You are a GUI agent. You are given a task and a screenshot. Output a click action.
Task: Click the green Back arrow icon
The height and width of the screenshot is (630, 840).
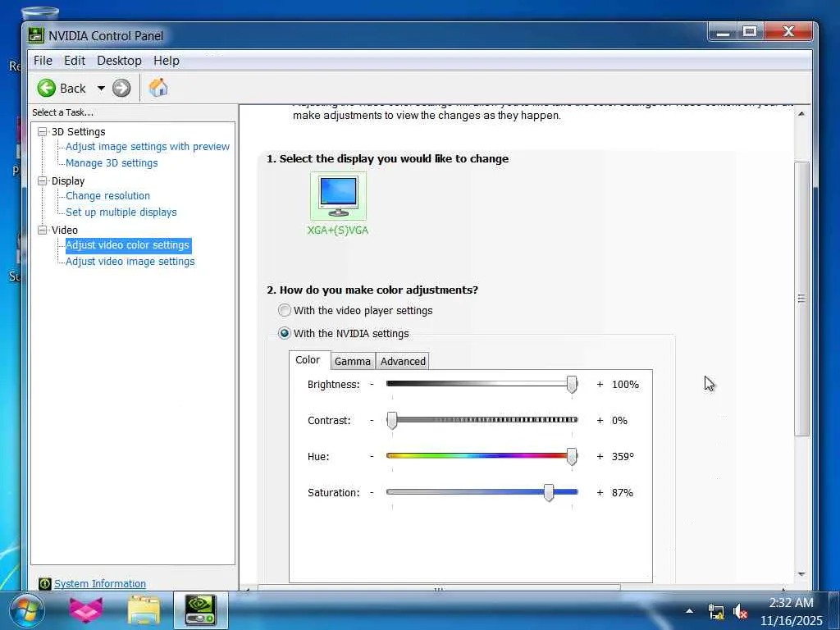click(47, 88)
